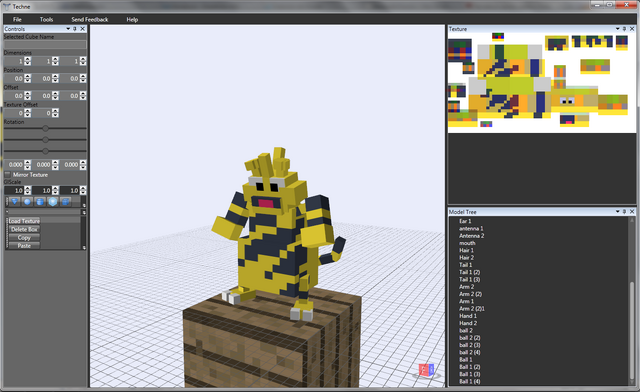The width and height of the screenshot is (640, 392).
Task: Open the Help menu
Action: click(132, 19)
